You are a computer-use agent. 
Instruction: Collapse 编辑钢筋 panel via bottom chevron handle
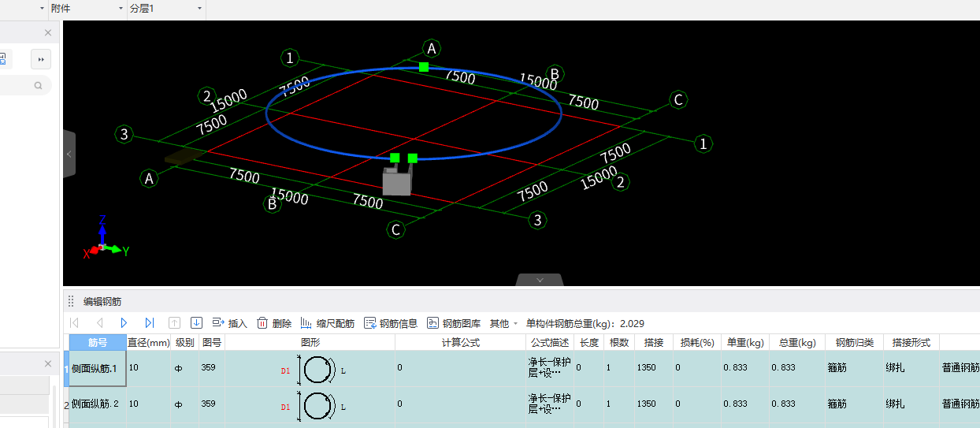(540, 280)
